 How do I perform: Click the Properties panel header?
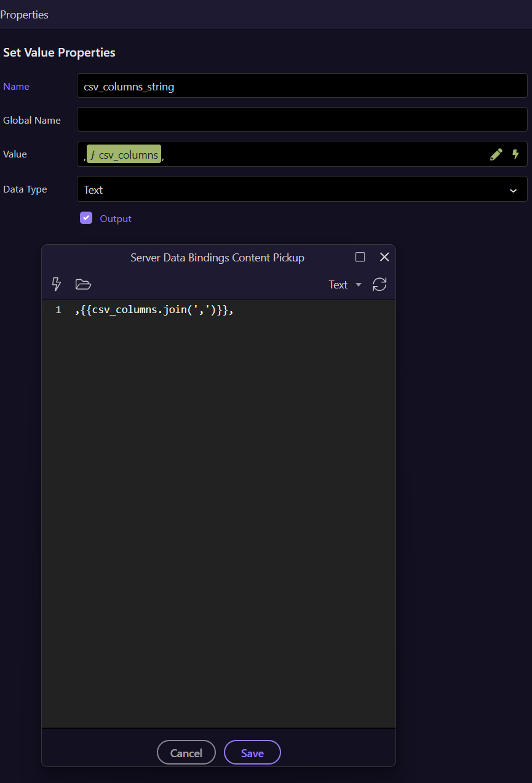[25, 15]
